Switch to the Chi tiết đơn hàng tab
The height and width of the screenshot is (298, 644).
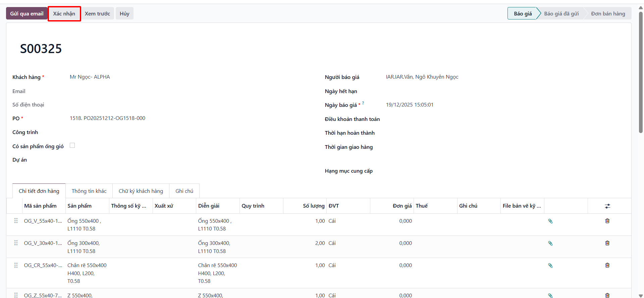coord(39,191)
